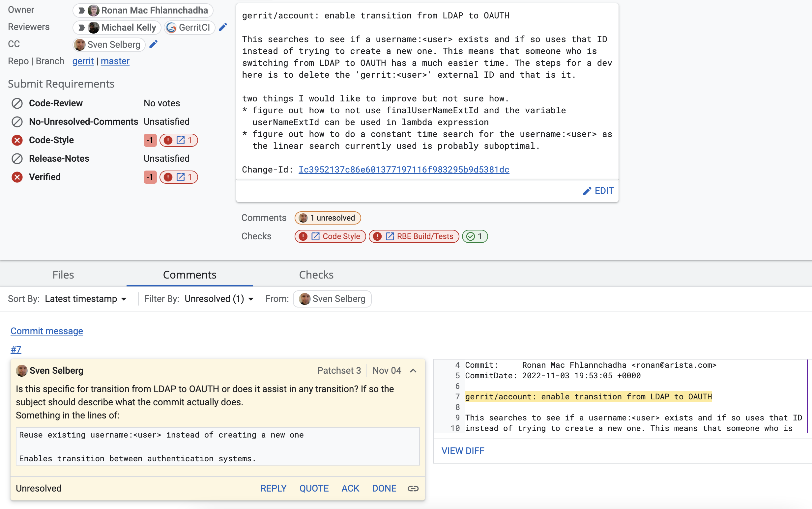
Task: Click the -1 vote chip for Code-Style
Action: point(150,140)
